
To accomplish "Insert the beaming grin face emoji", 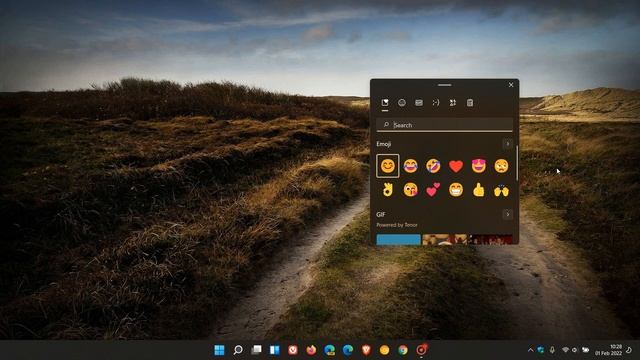I will pyautogui.click(x=456, y=190).
